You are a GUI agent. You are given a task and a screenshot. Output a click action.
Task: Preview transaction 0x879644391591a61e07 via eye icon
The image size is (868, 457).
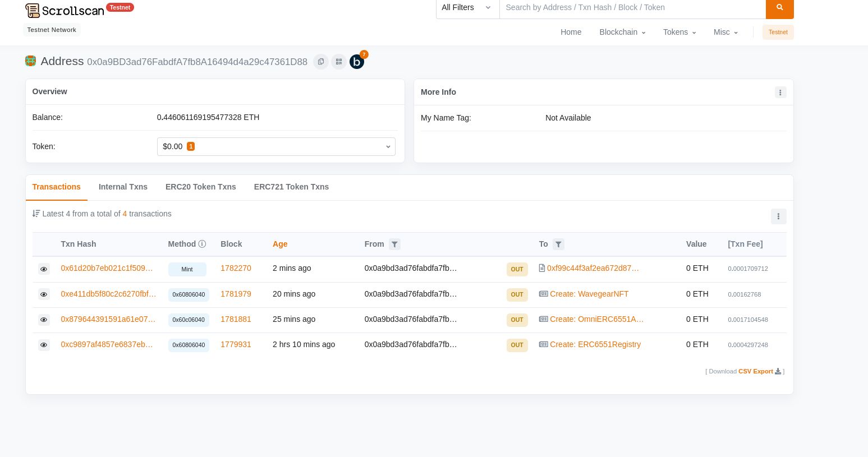coord(44,320)
